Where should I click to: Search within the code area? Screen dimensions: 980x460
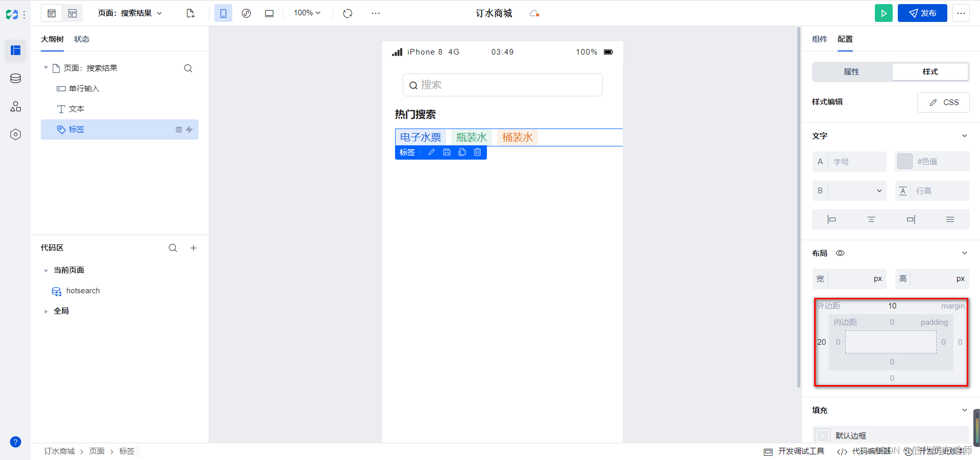[173, 248]
